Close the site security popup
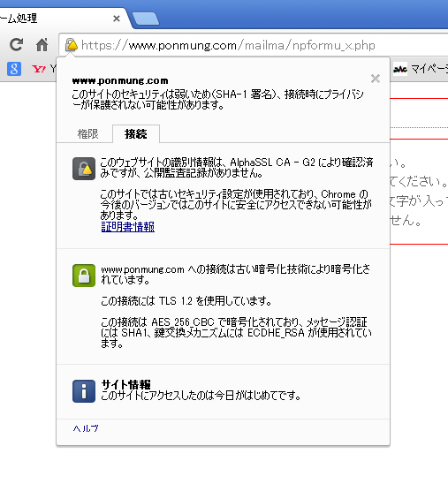This screenshot has width=448, height=499. point(376,79)
